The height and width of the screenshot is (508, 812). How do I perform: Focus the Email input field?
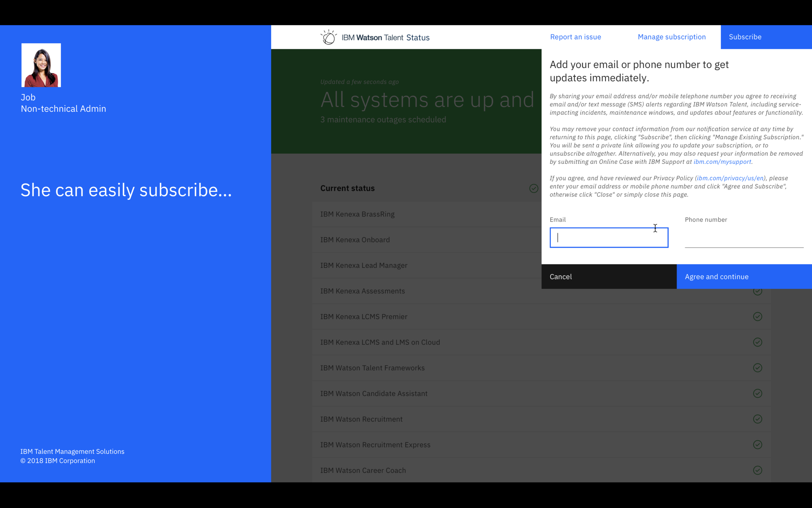click(609, 238)
